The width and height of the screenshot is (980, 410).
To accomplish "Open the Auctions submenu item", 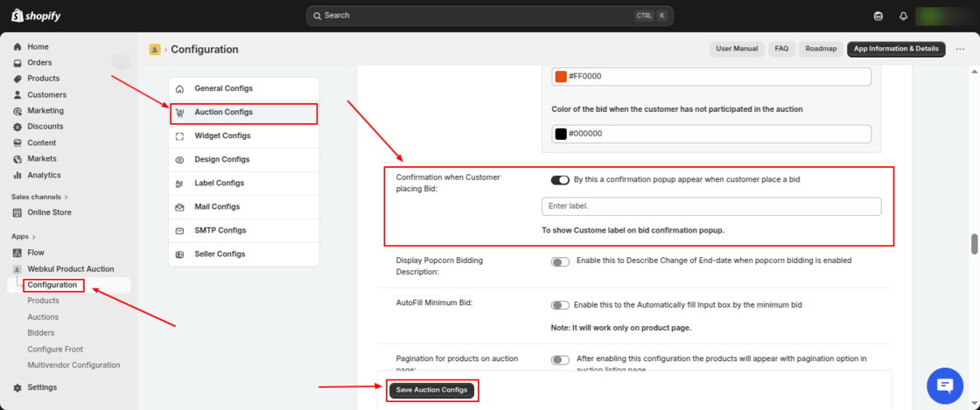I will (43, 317).
